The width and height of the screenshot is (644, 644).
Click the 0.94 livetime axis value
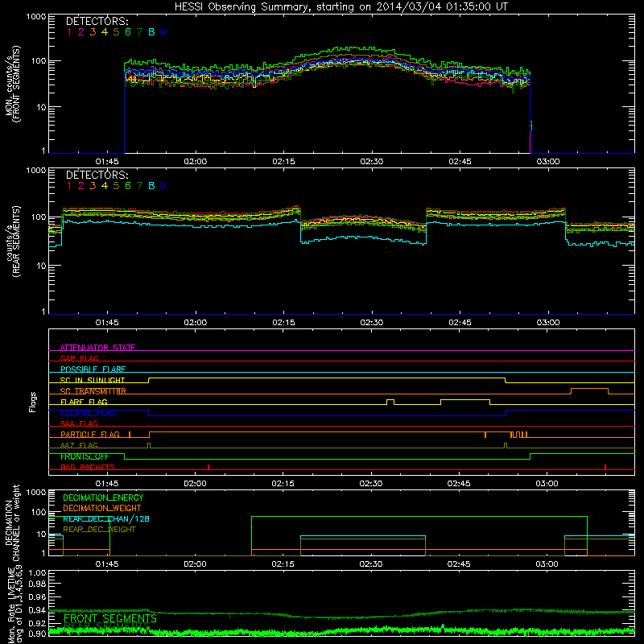tap(37, 610)
